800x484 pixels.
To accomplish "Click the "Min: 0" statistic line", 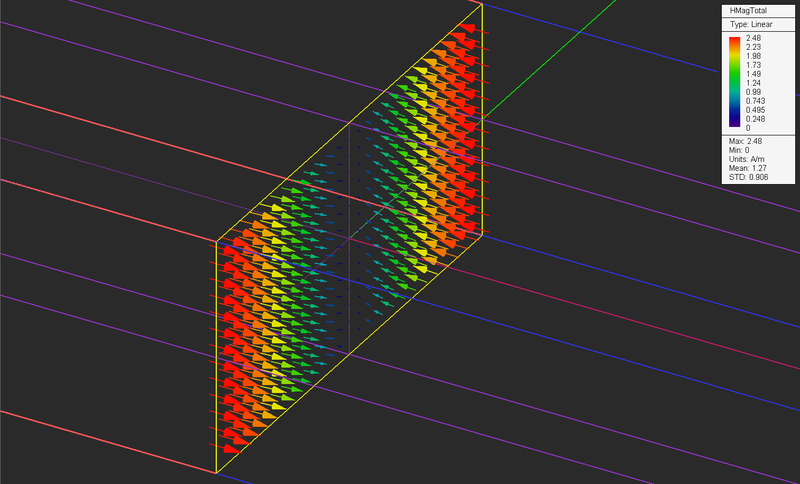I will [739, 150].
